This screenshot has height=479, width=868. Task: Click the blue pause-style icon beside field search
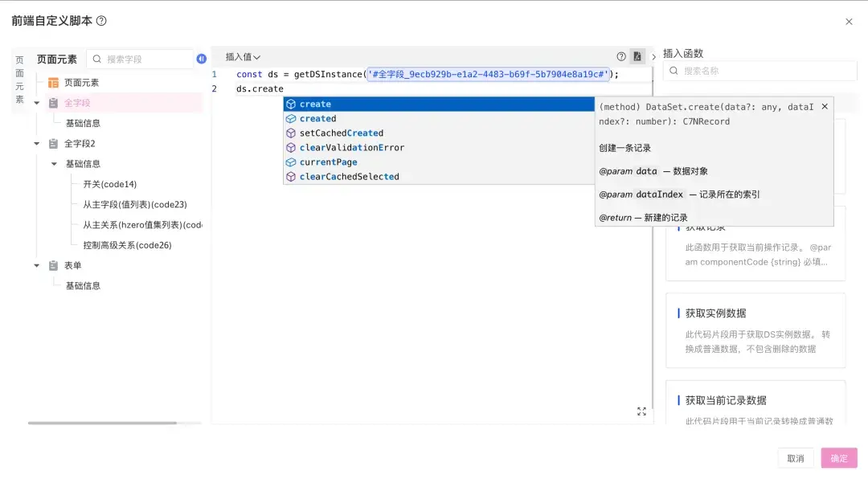click(x=201, y=59)
